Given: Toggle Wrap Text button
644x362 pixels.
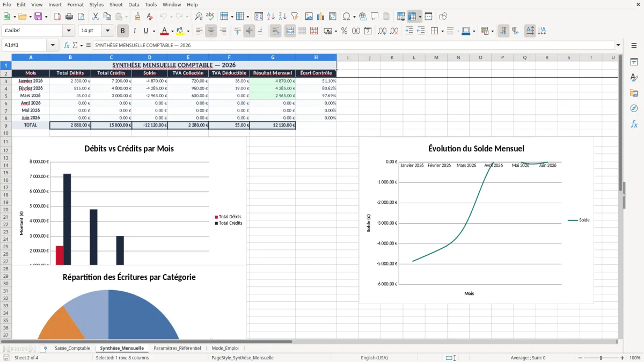Looking at the screenshot, I should click(276, 31).
